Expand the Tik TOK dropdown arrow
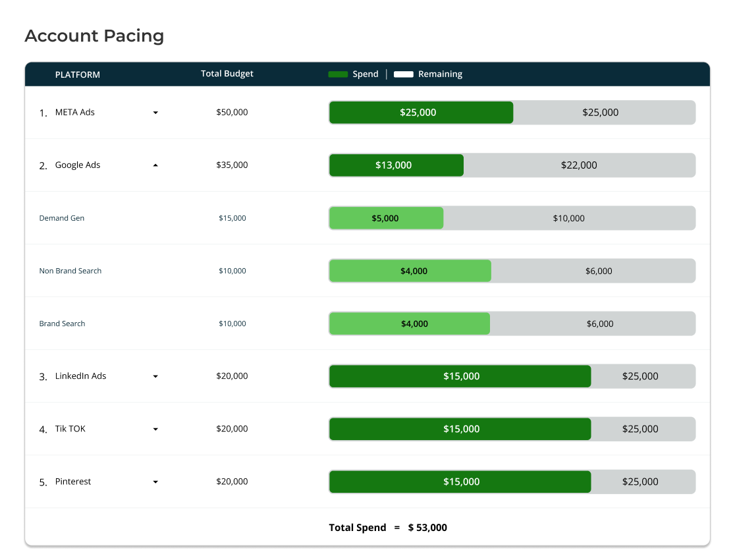Screen dimensions: 735x560 pyautogui.click(x=155, y=429)
